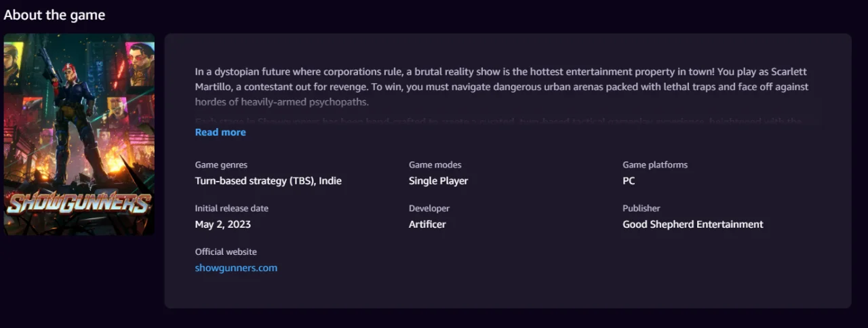Click the Showgunners cover art thumbnail
Image resolution: width=868 pixels, height=328 pixels.
click(79, 135)
